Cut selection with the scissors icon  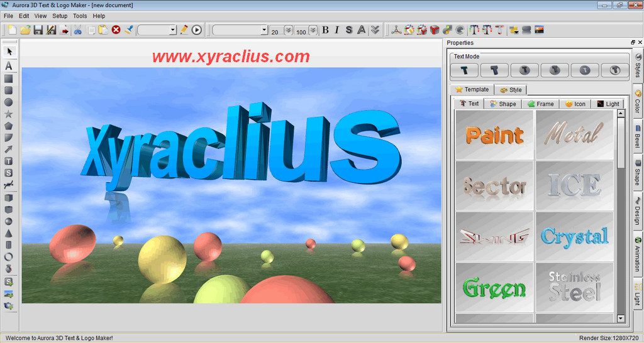(x=77, y=30)
